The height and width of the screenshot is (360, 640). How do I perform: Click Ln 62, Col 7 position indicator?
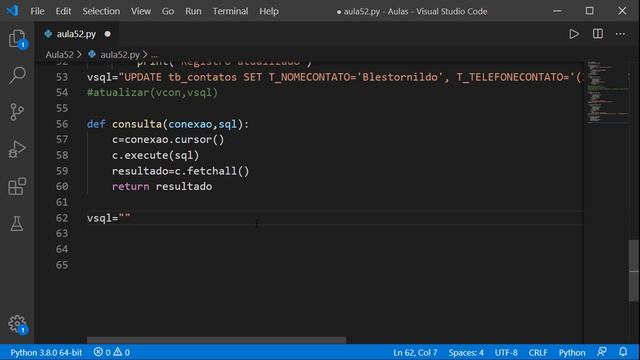point(415,352)
